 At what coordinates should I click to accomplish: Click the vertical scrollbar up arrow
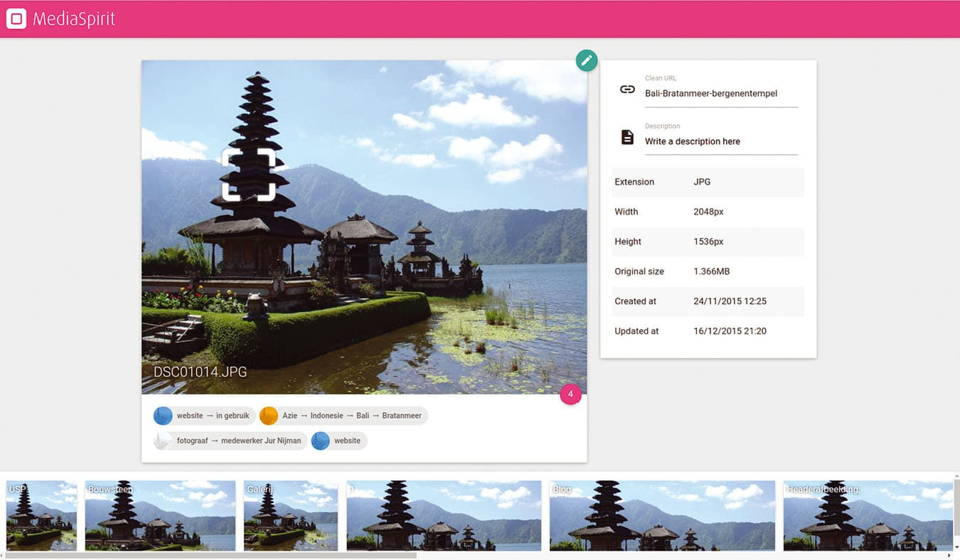click(x=956, y=475)
